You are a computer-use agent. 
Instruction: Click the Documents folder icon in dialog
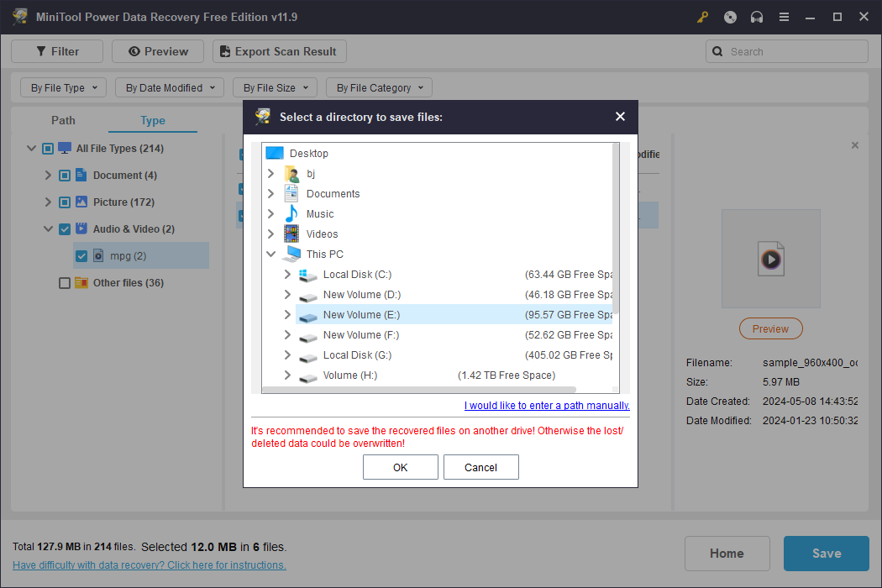291,193
